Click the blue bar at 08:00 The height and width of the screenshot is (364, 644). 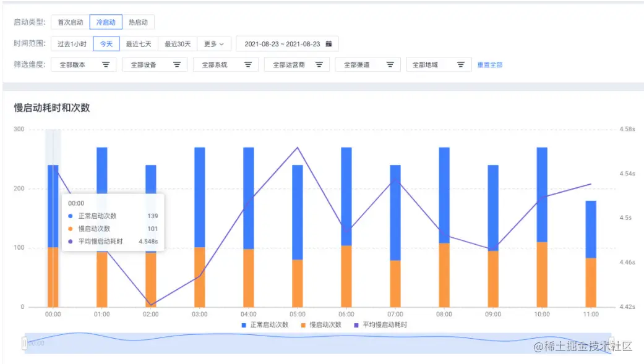click(x=444, y=195)
